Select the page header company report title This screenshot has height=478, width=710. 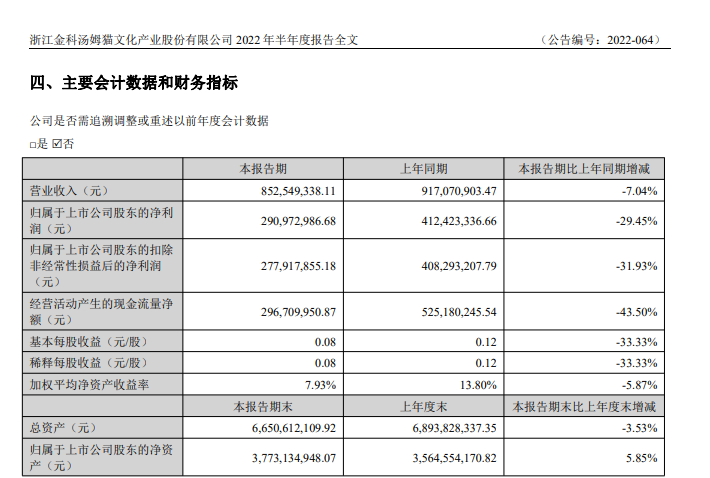coord(194,40)
